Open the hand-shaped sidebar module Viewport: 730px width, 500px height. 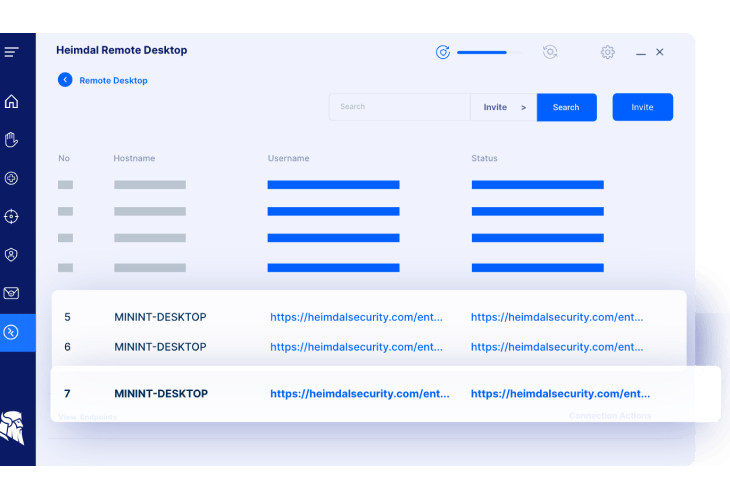11,140
